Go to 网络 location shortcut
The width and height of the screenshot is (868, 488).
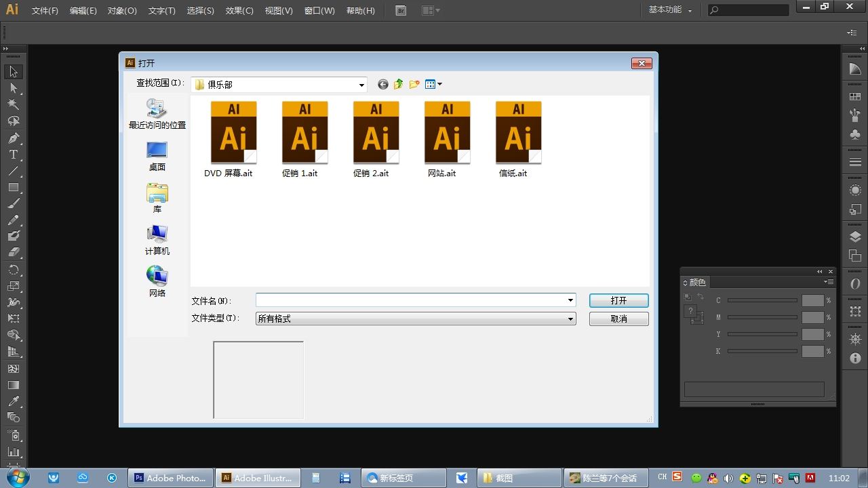click(x=157, y=282)
